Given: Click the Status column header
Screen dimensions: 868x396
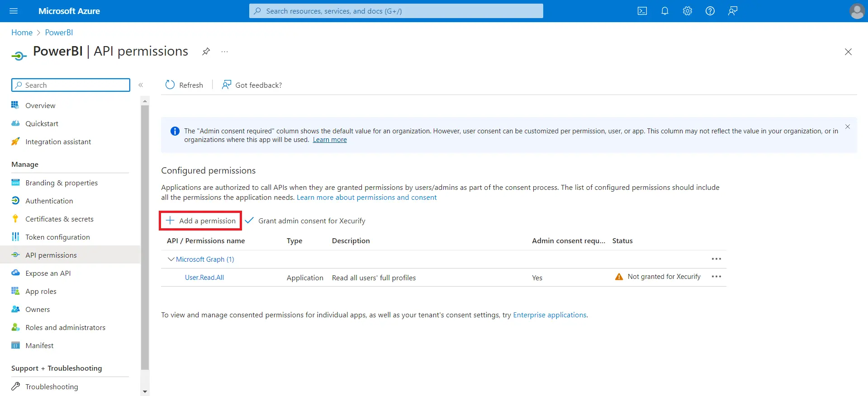Looking at the screenshot, I should tap(622, 241).
